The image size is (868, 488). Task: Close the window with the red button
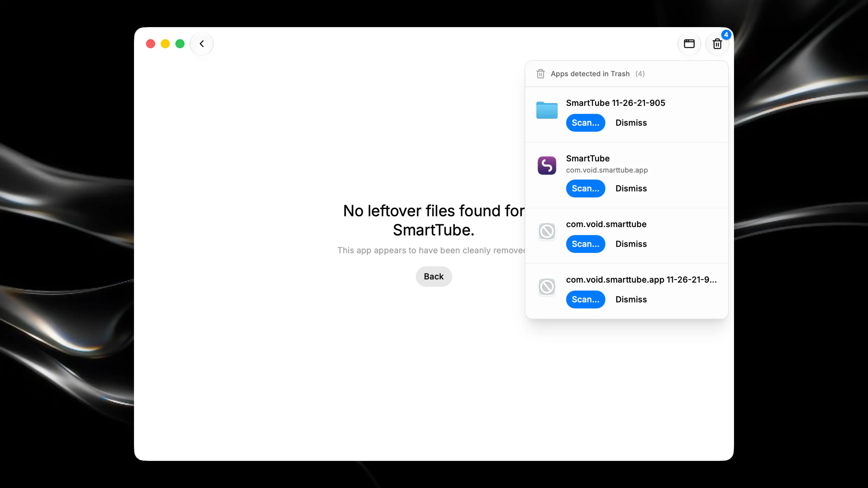point(150,44)
